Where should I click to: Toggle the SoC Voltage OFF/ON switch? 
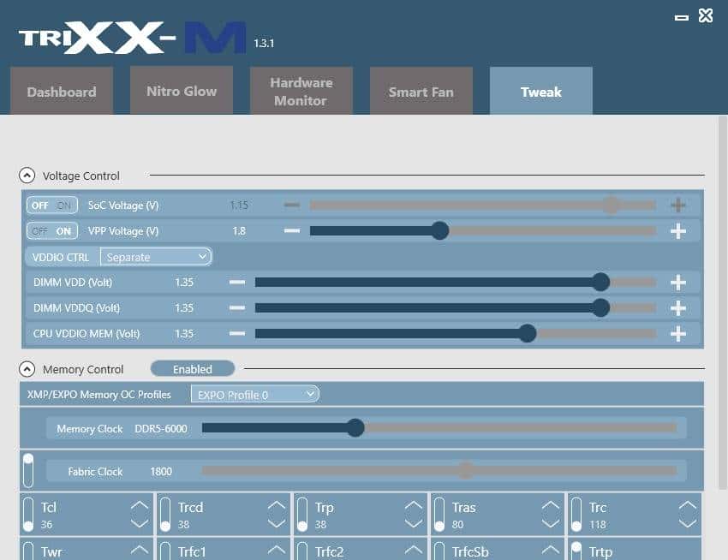coord(52,206)
